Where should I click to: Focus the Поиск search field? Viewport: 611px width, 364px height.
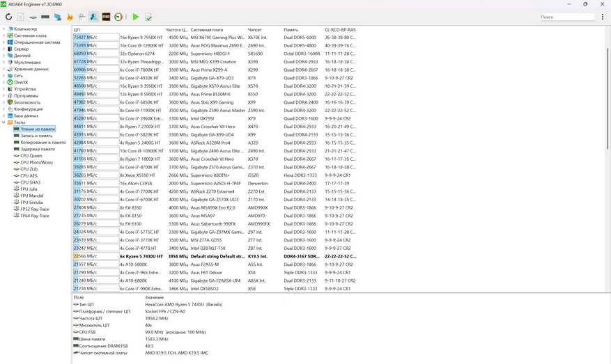click(x=567, y=17)
